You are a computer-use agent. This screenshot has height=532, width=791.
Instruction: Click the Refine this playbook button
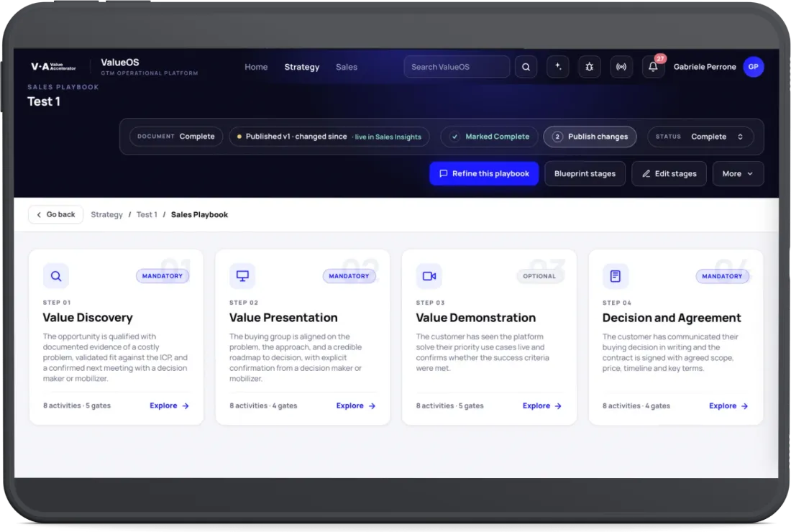click(x=484, y=174)
